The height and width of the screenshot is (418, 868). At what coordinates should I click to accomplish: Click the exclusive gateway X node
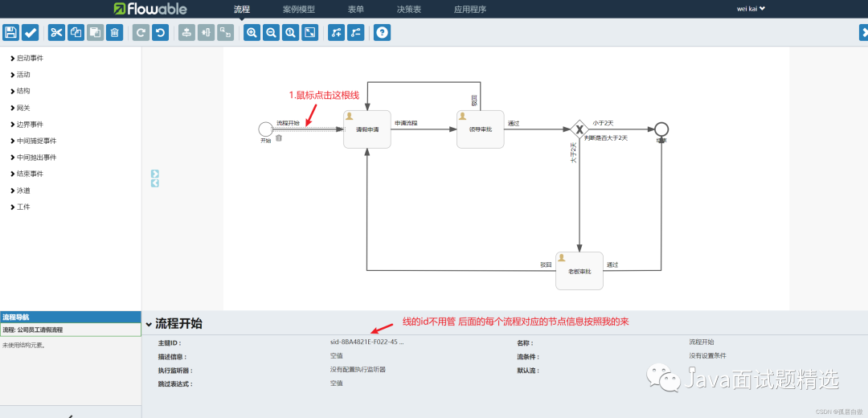pos(579,129)
